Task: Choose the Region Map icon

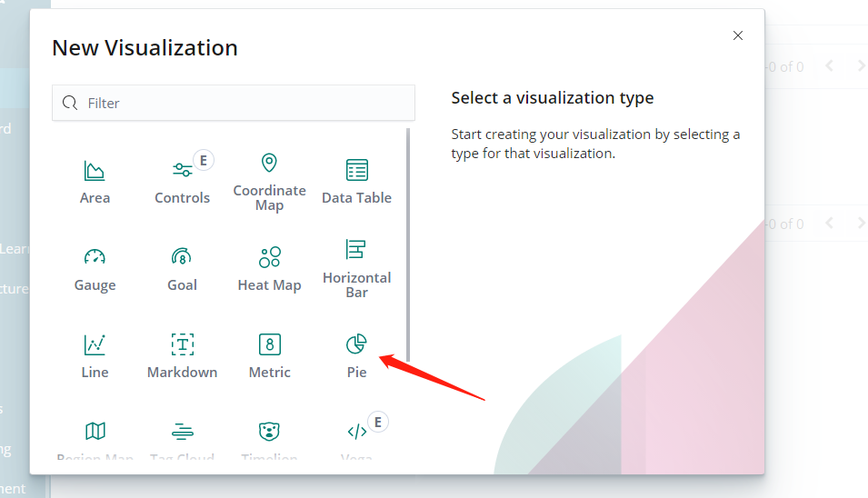Action: pos(95,431)
